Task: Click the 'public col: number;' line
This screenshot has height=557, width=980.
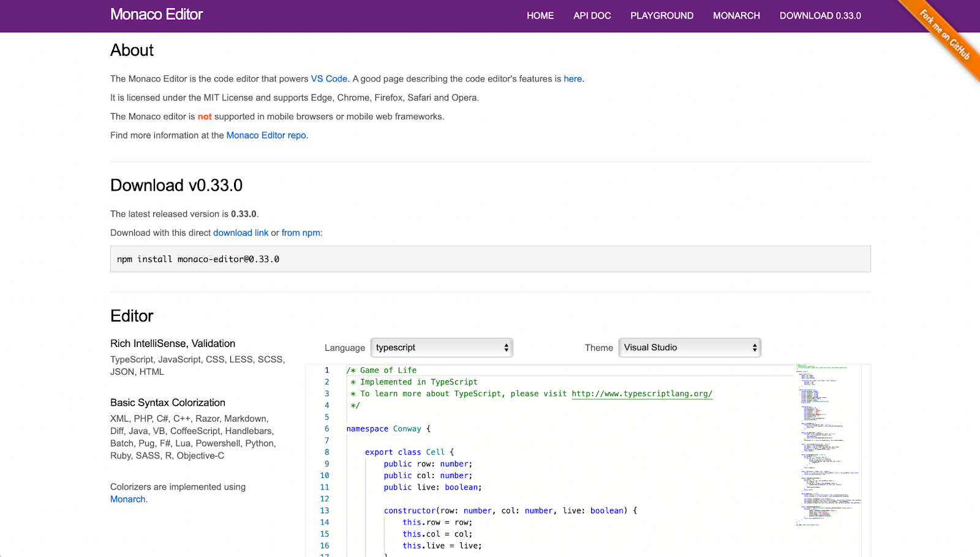Action: click(428, 476)
